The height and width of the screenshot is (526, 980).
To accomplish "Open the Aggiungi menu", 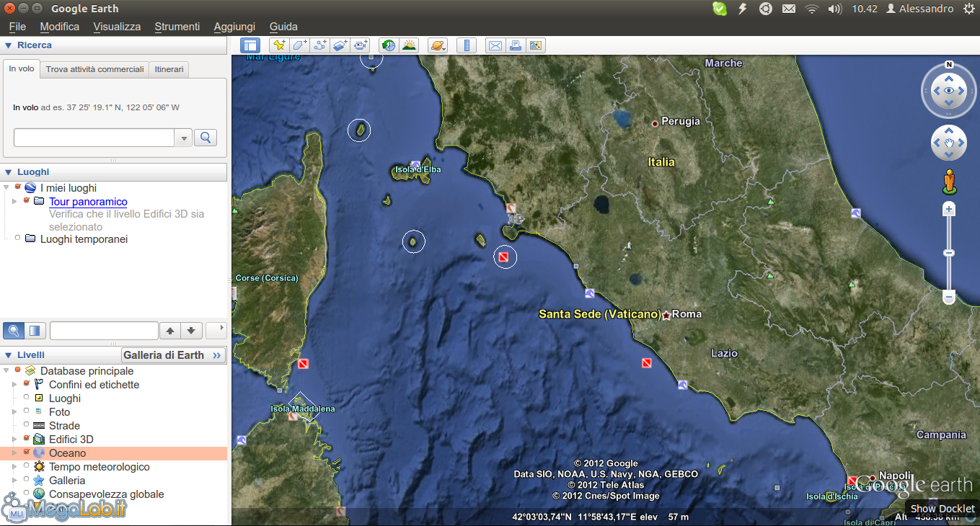I will (x=234, y=27).
